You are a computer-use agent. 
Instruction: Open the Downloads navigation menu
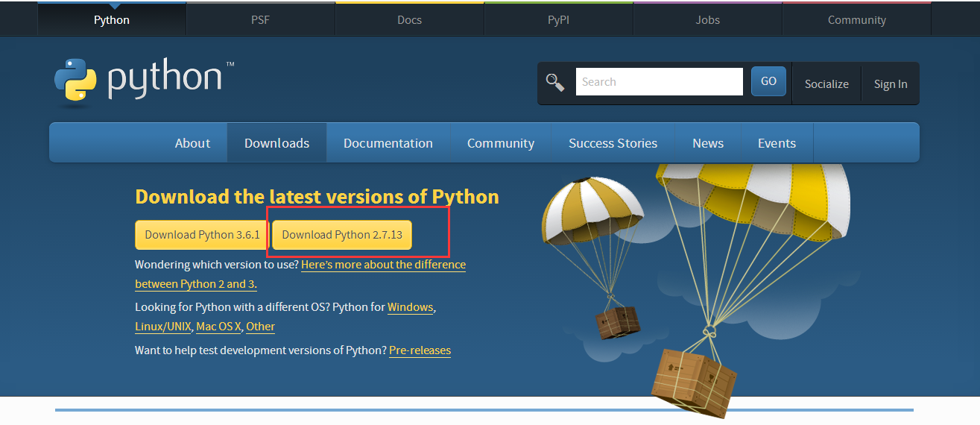tap(276, 143)
